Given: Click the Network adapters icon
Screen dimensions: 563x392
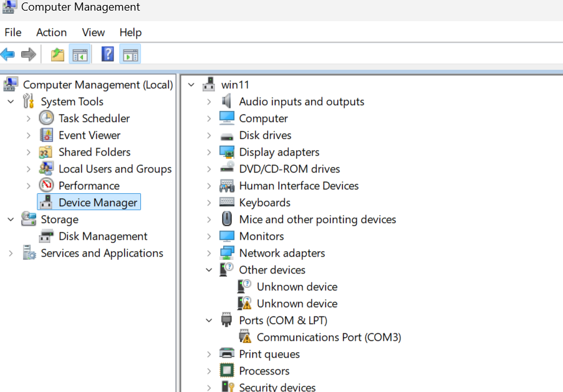Looking at the screenshot, I should [227, 253].
